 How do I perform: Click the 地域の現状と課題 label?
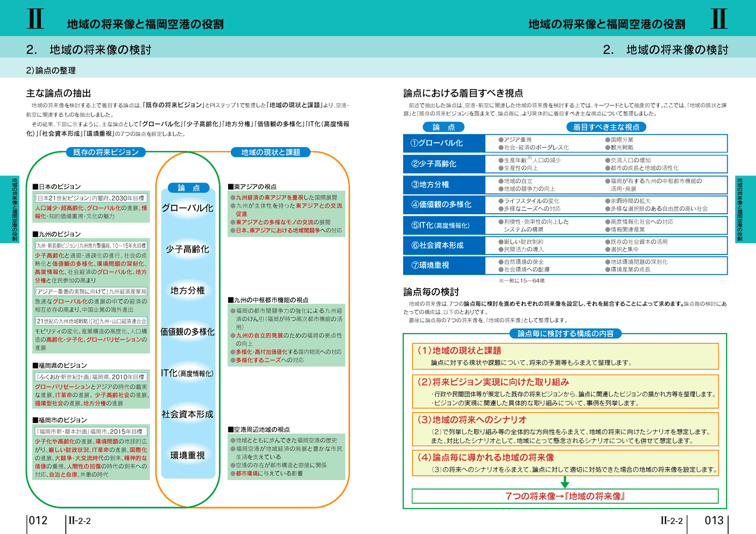pos(271,152)
